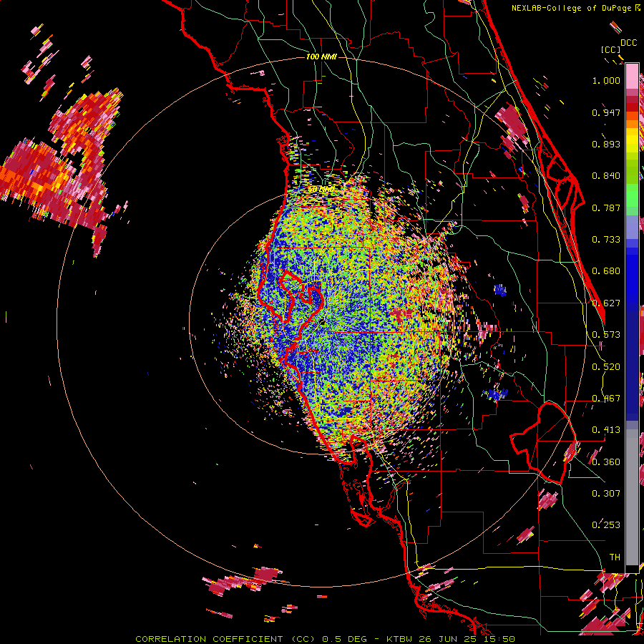Click the 0.680 scale value
The width and height of the screenshot is (644, 644).
[x=606, y=271]
